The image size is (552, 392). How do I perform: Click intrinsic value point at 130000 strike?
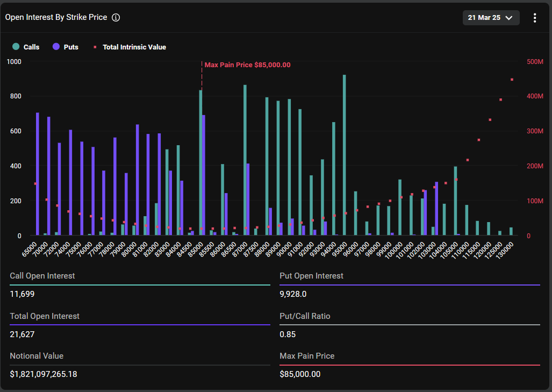tap(512, 80)
